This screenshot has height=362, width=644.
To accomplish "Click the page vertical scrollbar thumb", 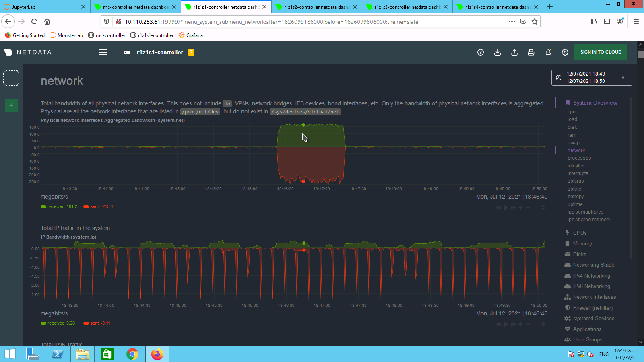I will [640, 55].
